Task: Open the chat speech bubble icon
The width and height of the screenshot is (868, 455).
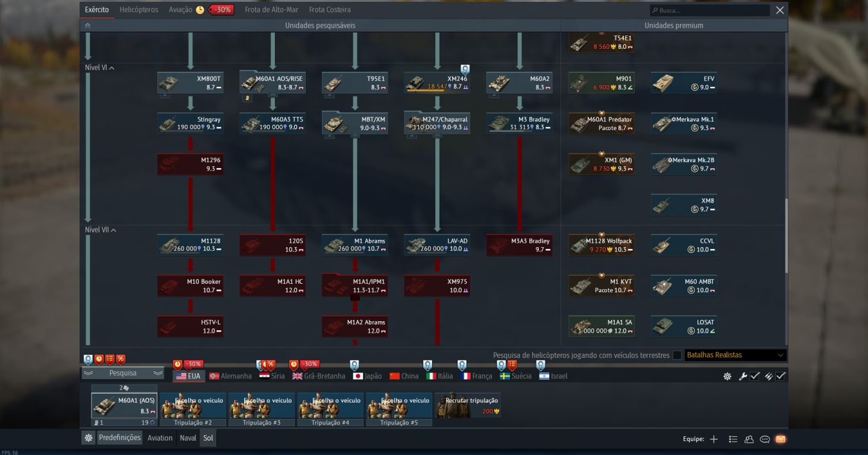Action: point(765,439)
